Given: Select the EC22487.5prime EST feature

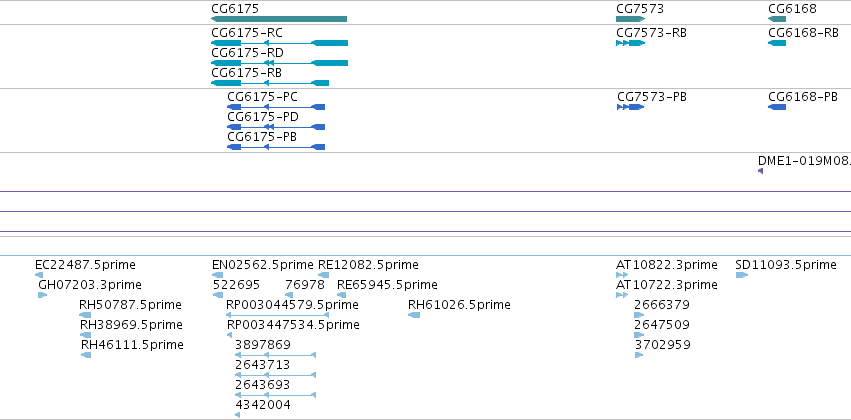Looking at the screenshot, I should [39, 275].
